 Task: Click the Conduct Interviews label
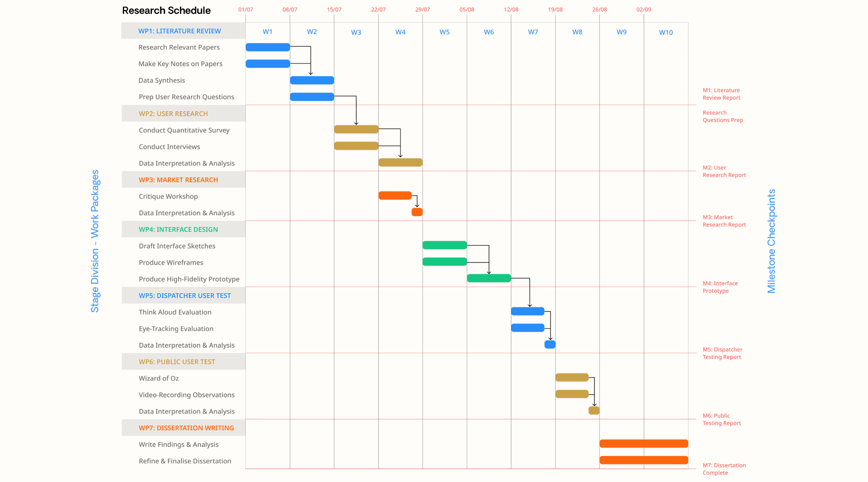tap(170, 147)
